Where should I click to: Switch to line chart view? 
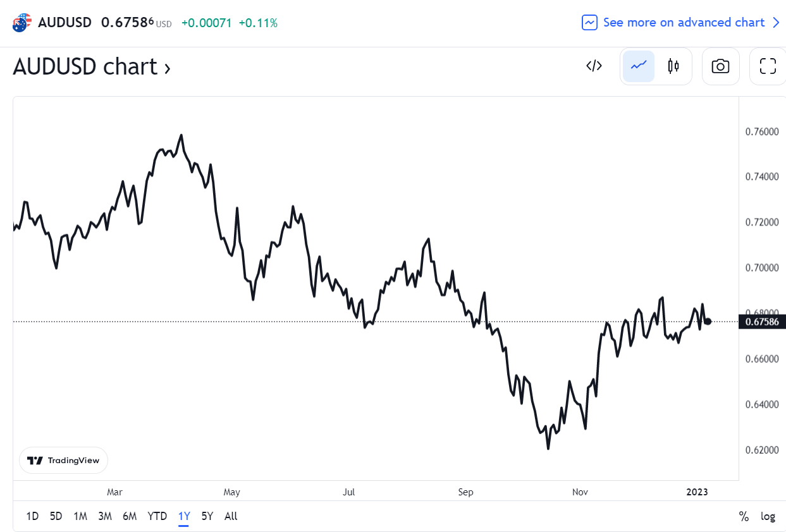pos(639,66)
